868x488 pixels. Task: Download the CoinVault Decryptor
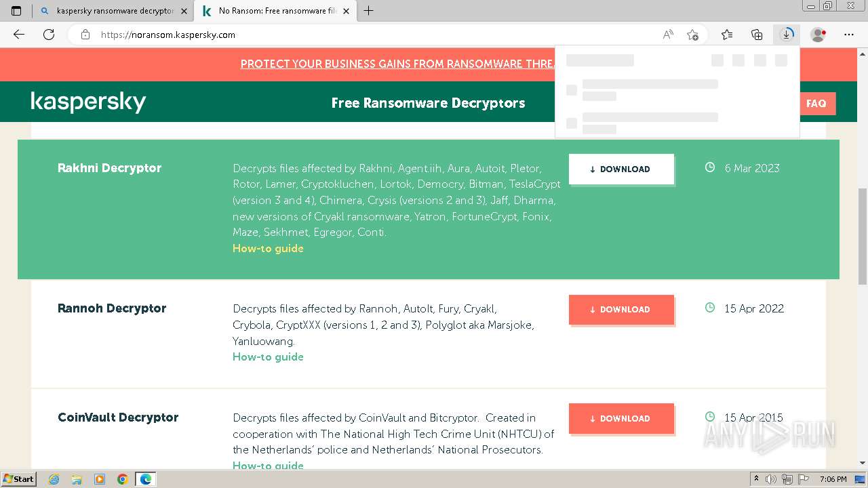[621, 419]
